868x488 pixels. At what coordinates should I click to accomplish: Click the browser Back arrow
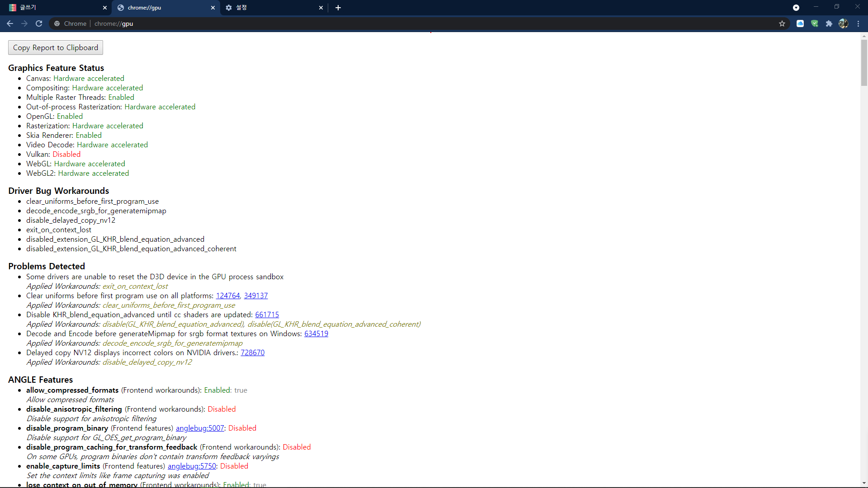click(x=10, y=23)
